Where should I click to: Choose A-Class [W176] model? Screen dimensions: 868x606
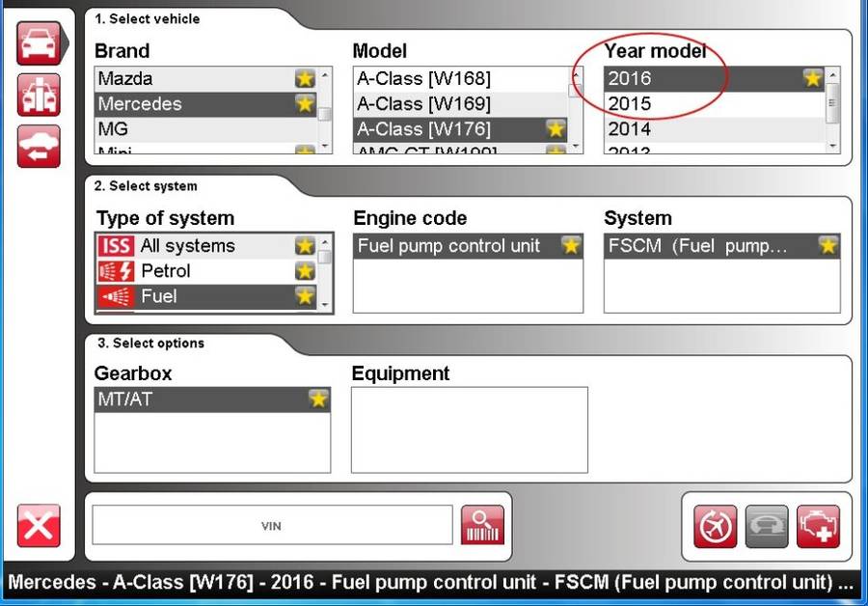tap(461, 129)
